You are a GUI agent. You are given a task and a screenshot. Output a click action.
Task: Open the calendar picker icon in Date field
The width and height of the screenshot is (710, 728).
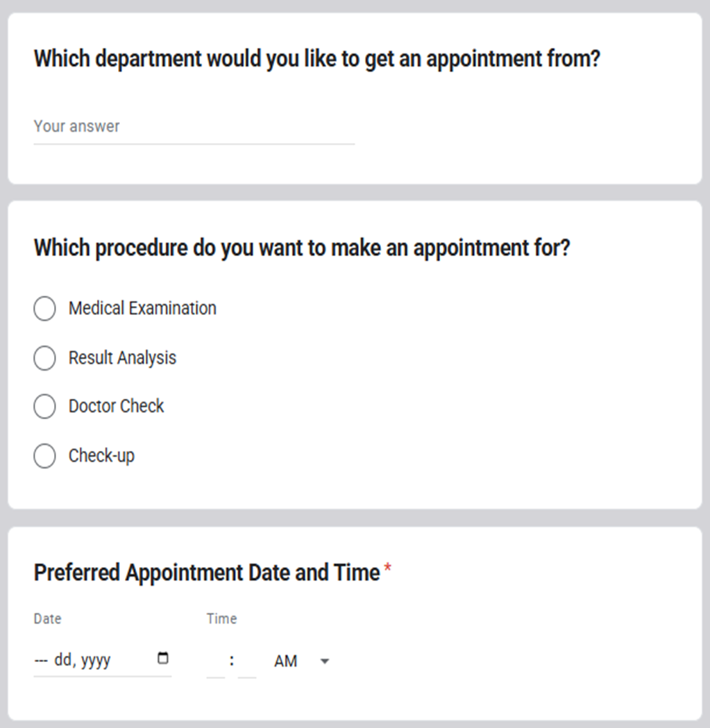pyautogui.click(x=163, y=658)
